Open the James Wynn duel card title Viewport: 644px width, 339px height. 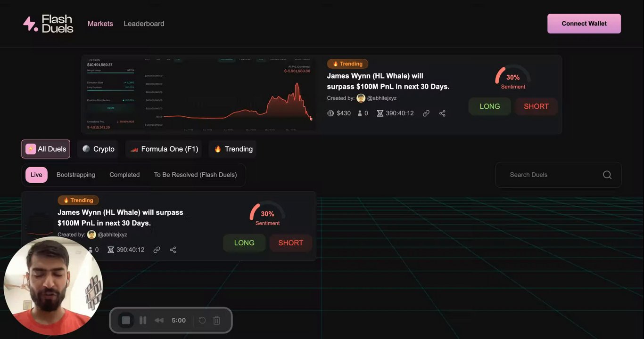tap(120, 218)
